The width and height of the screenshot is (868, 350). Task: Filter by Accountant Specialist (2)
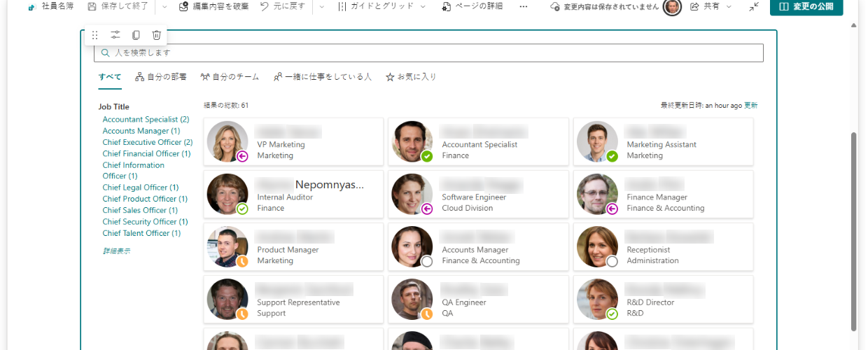coord(146,120)
